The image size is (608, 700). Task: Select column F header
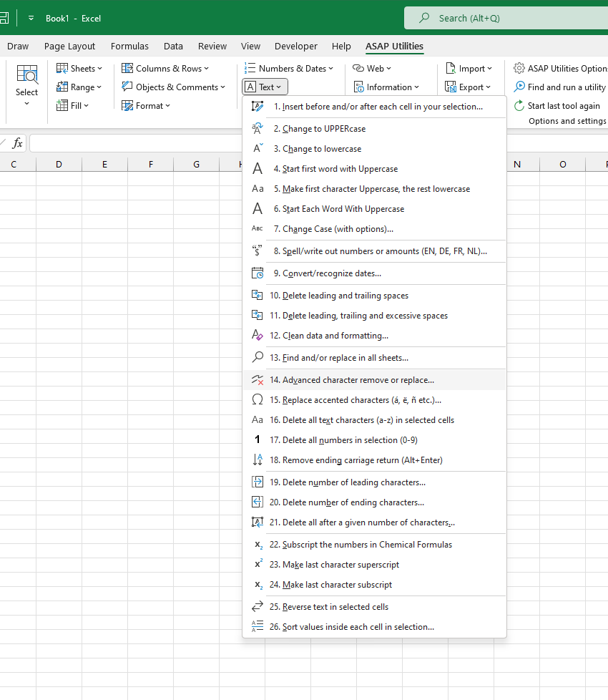(151, 165)
